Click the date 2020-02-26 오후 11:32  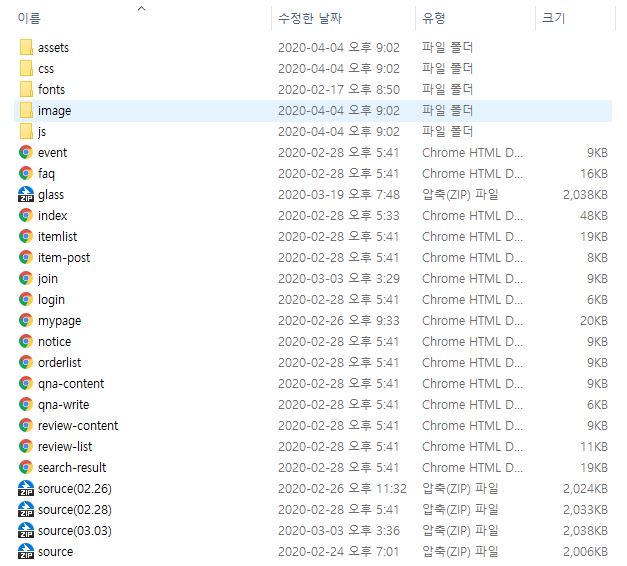pyautogui.click(x=342, y=488)
